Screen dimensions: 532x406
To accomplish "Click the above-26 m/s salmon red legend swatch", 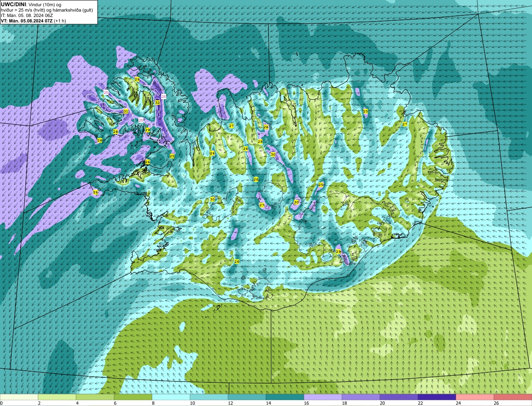I will [x=513, y=397].
